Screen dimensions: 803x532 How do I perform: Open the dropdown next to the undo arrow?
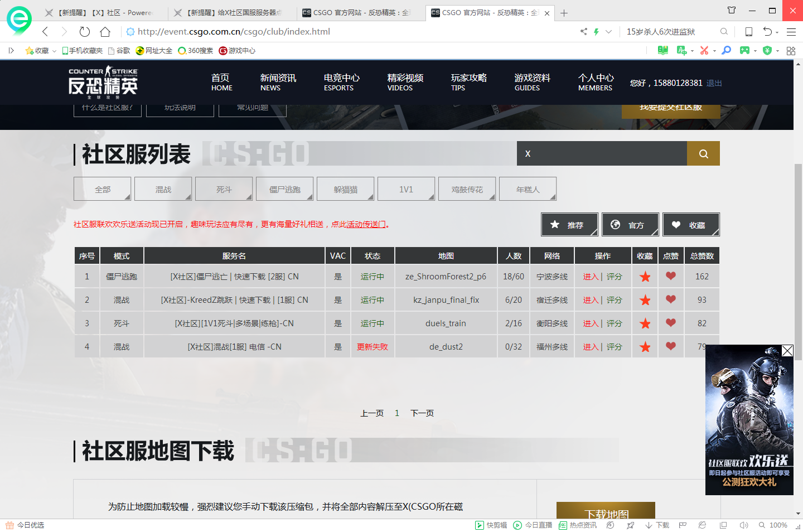(x=777, y=32)
